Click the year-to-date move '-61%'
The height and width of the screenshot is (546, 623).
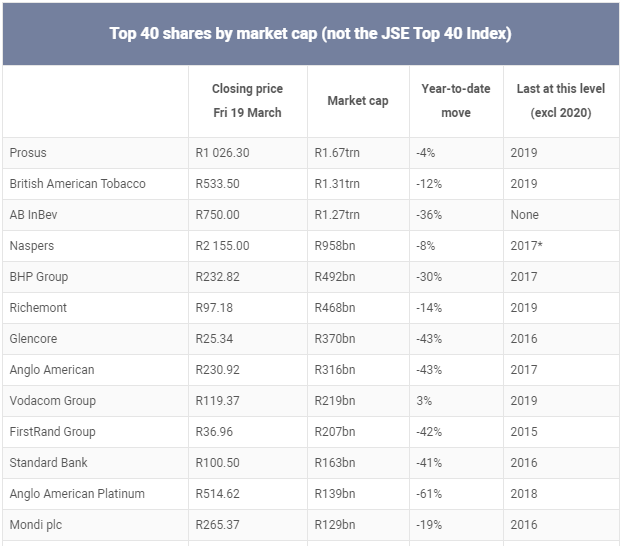[x=429, y=494]
